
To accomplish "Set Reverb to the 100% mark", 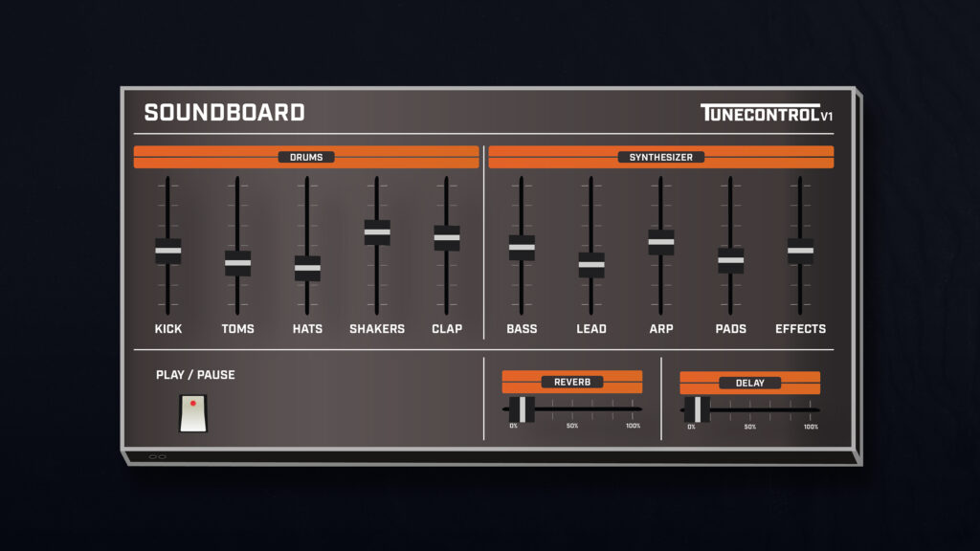I will click(633, 409).
